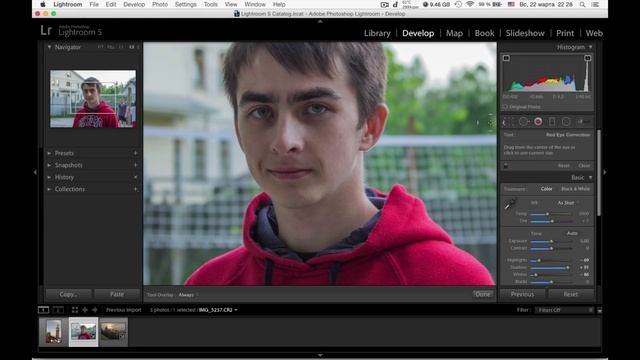Select the Graduated Filter tool

pos(552,122)
